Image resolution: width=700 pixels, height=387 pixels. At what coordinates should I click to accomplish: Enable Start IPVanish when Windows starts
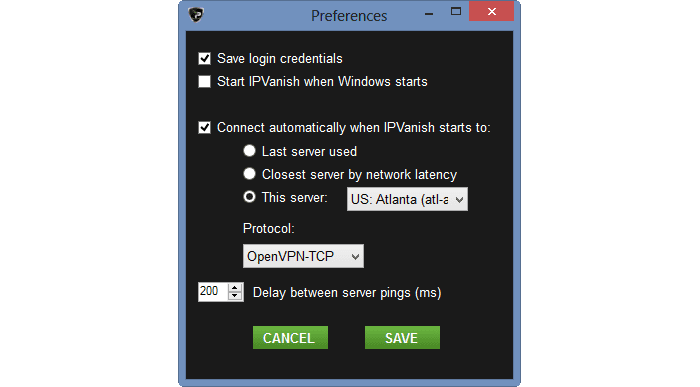click(x=204, y=82)
